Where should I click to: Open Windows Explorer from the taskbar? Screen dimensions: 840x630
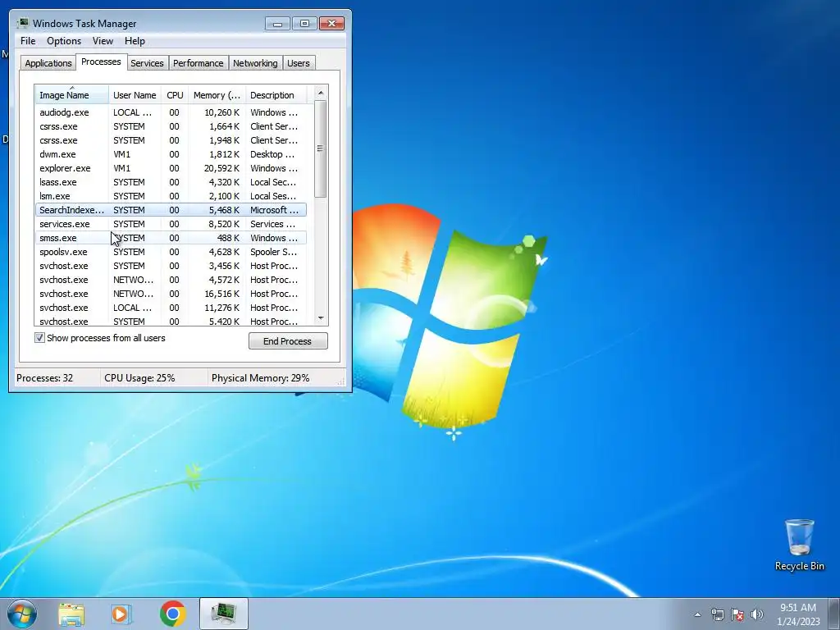click(x=71, y=614)
